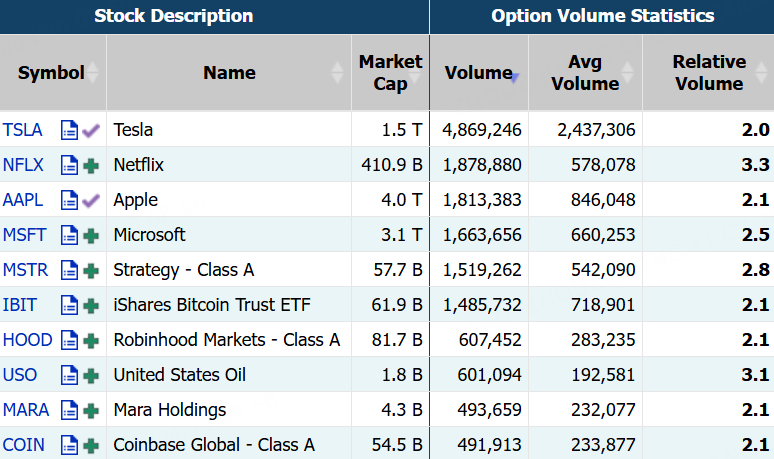Add MARA to watchlist via plus icon
Screen dimensions: 774x459
pos(91,411)
